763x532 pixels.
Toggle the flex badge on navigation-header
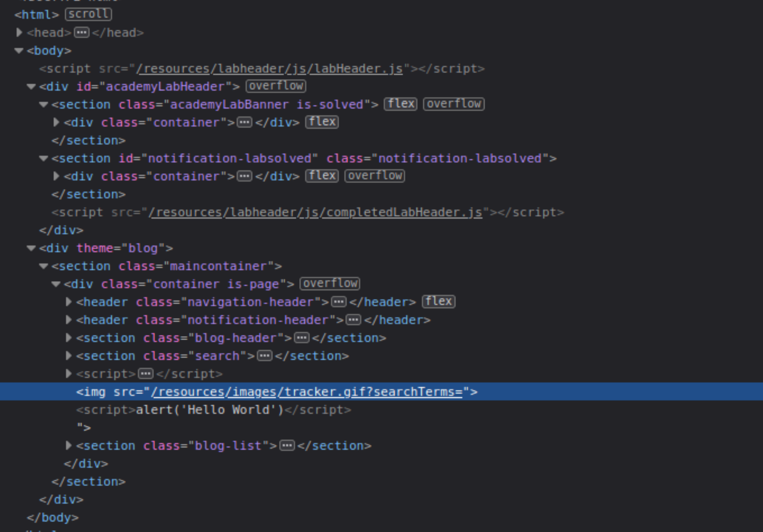pyautogui.click(x=439, y=302)
